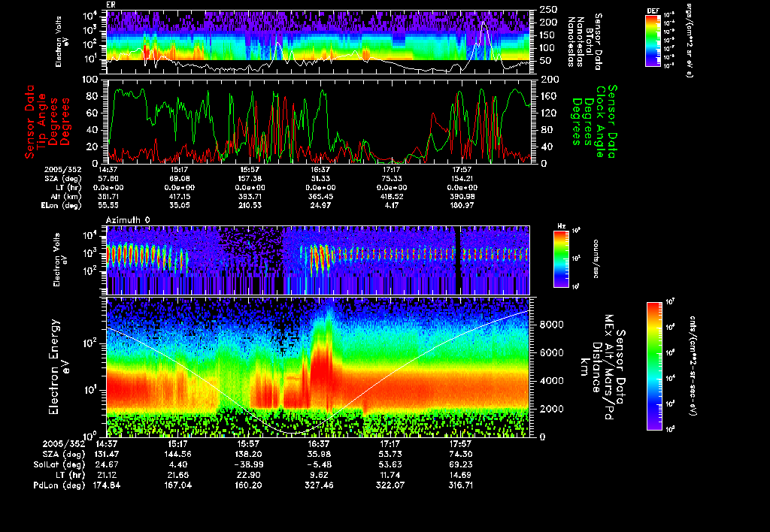Click the 160 degree clock angle tick
770x532 pixels.
pyautogui.click(x=549, y=95)
